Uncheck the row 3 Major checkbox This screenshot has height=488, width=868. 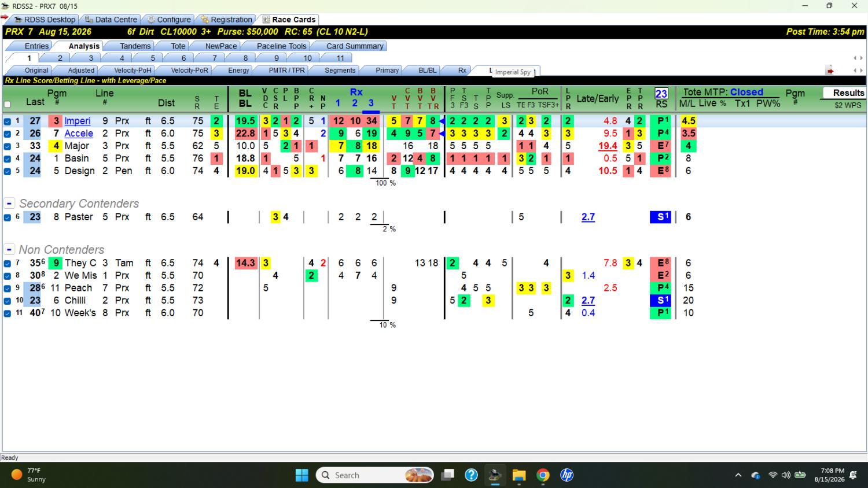click(8, 146)
